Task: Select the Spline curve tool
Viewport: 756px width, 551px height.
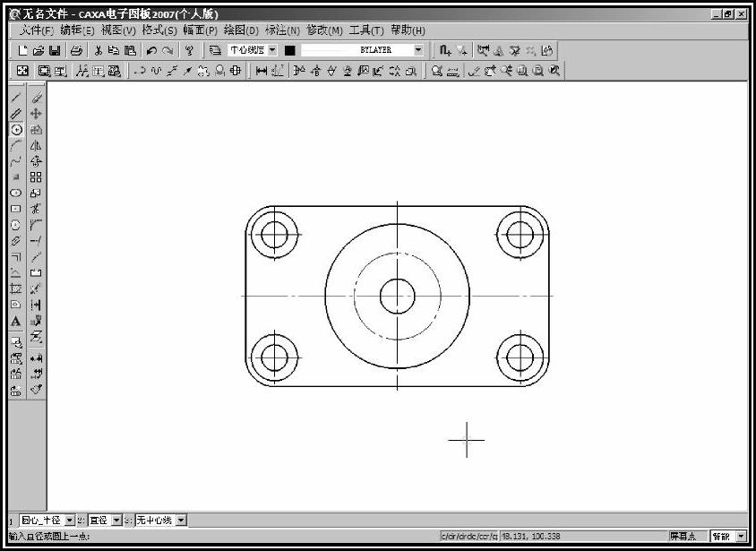Action: point(16,161)
